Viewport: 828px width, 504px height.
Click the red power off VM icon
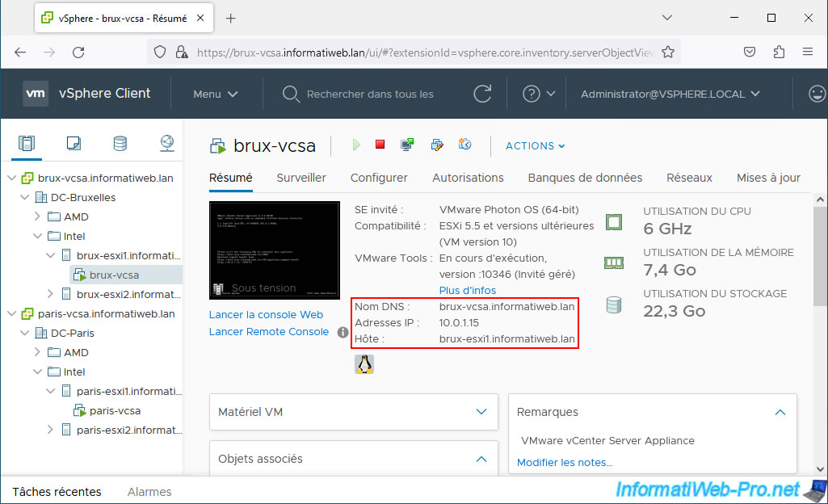[x=380, y=144]
